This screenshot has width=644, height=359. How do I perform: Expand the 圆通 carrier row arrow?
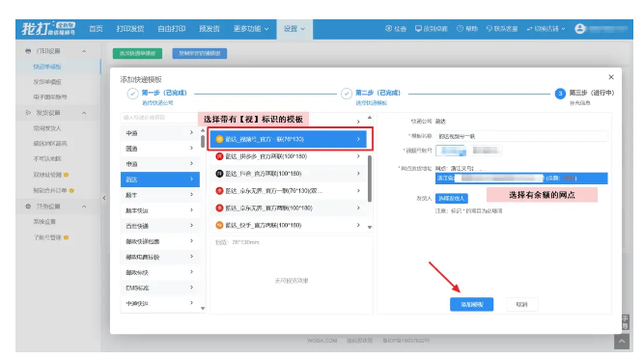(x=191, y=148)
